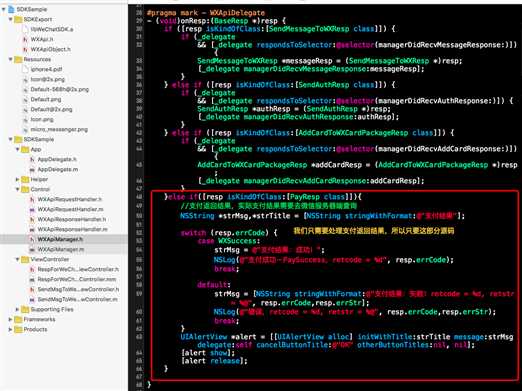522x391 pixels.
Task: Open WXApiResponseHandler.h in Control folder
Action: (x=72, y=219)
